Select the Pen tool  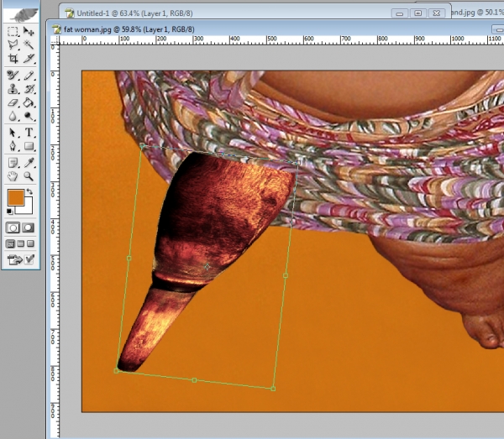[13, 146]
